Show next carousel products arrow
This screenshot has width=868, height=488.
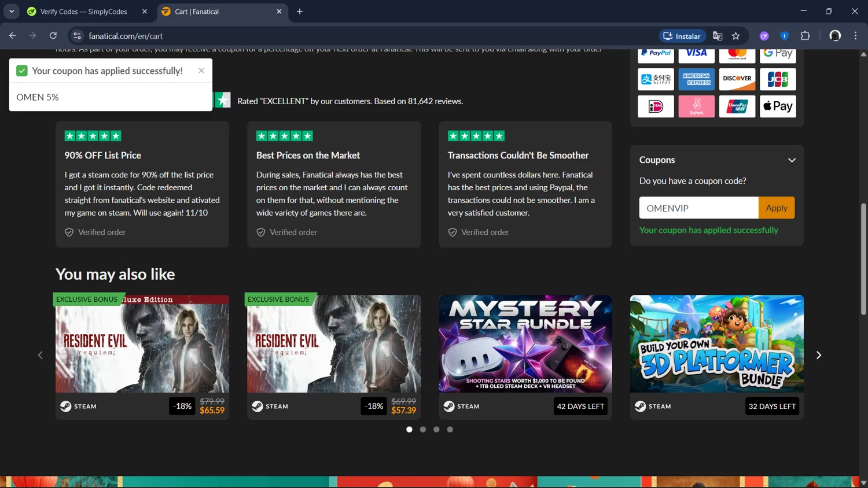[x=818, y=355]
